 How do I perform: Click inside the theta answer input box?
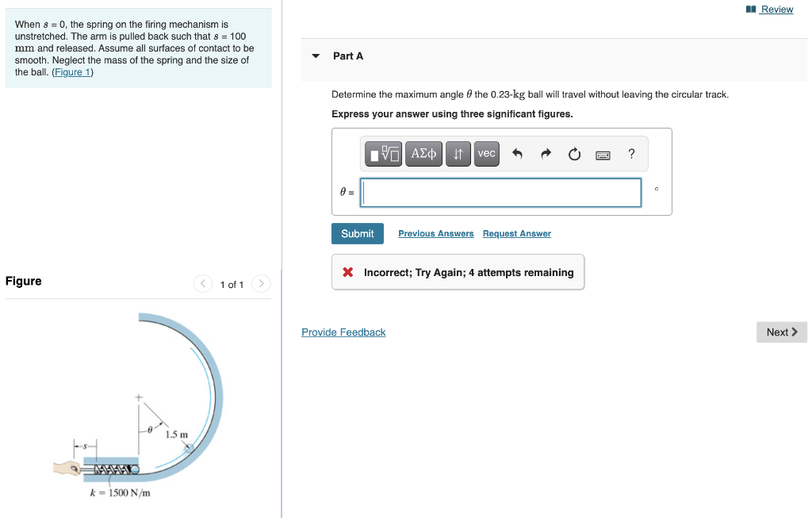[500, 192]
